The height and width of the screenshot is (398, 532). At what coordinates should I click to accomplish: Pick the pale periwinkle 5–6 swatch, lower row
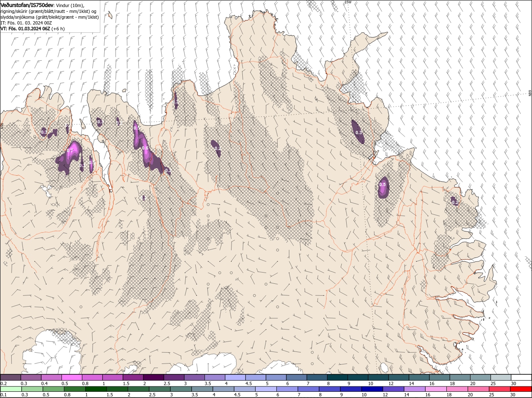coord(266,389)
